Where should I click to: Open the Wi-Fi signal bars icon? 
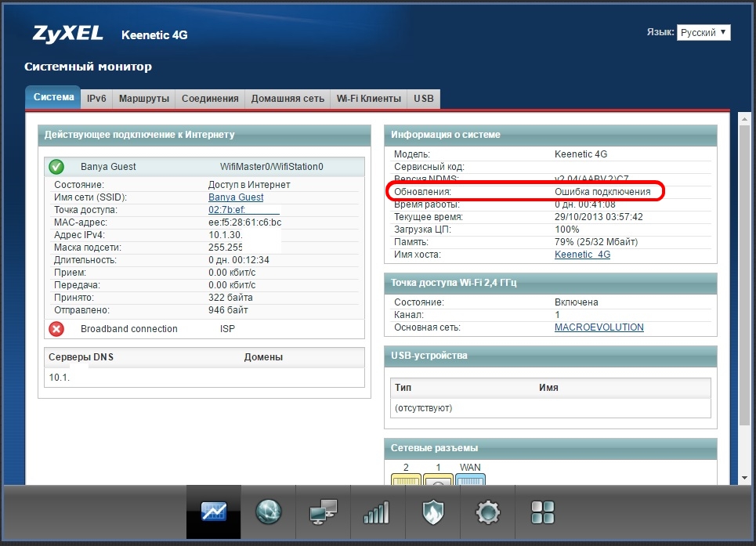click(377, 512)
